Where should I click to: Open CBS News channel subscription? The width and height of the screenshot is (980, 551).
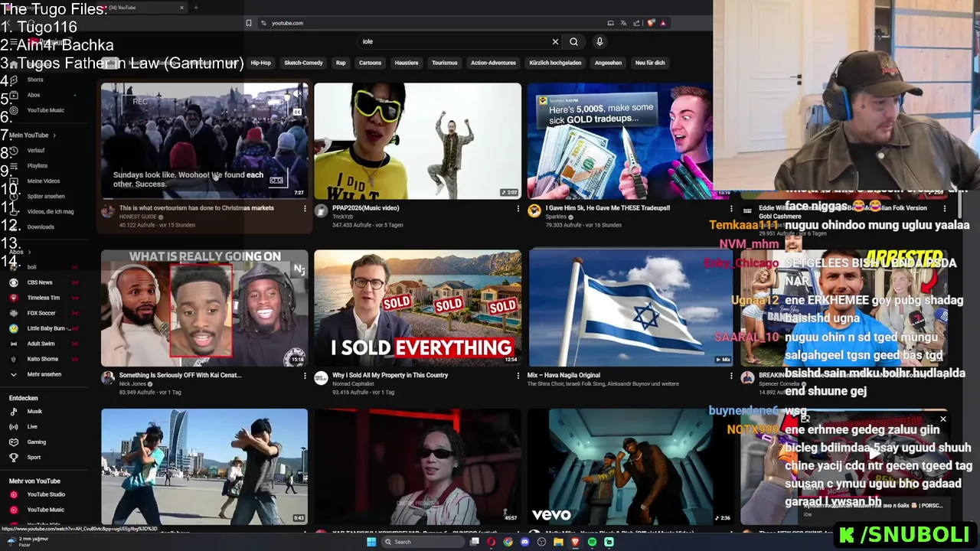click(40, 282)
